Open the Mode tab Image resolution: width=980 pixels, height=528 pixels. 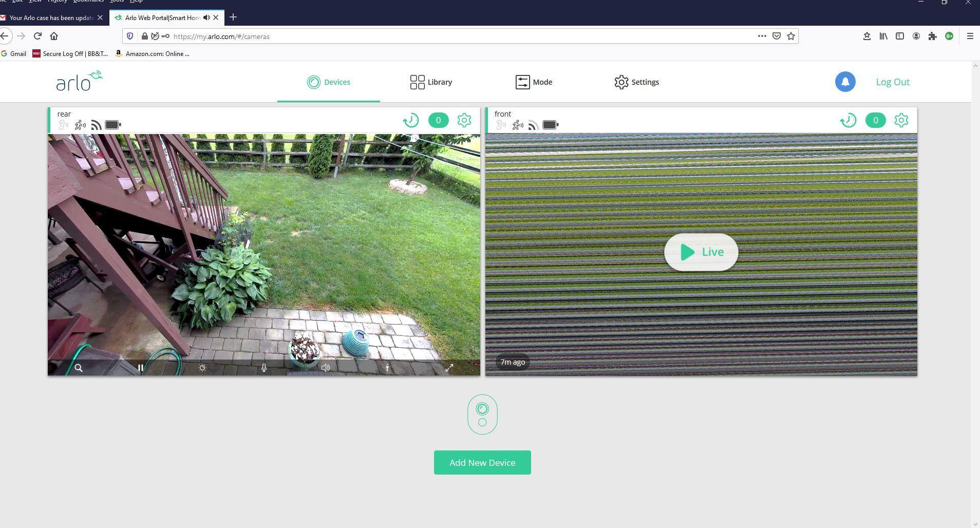tap(534, 82)
